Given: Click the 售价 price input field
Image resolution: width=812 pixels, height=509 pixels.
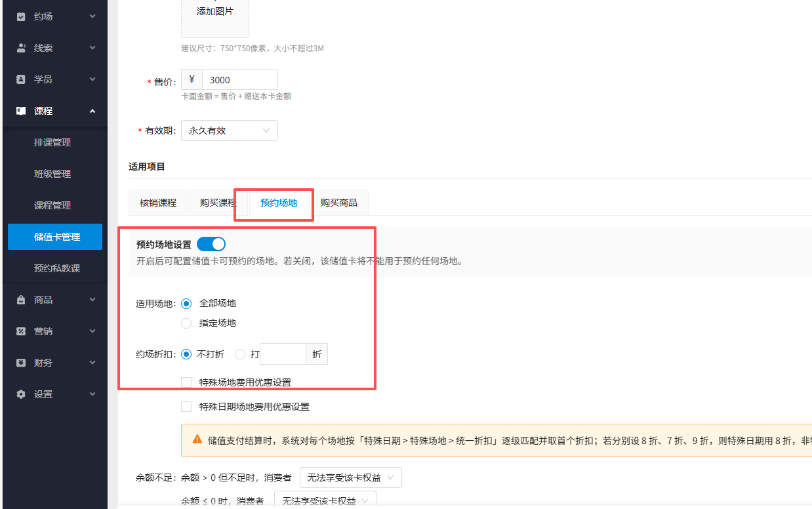Looking at the screenshot, I should coord(240,79).
